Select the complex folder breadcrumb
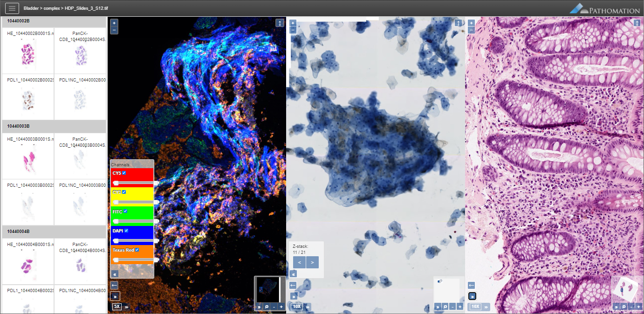 coord(52,8)
